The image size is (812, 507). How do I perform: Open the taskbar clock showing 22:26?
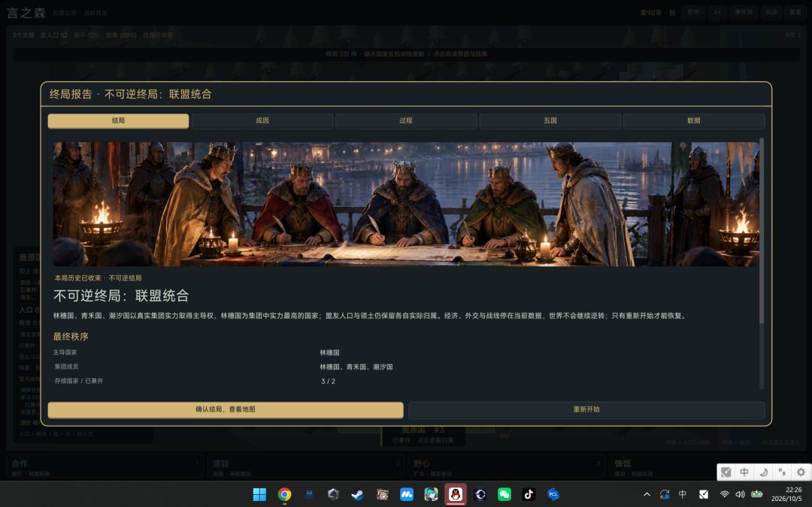point(786,494)
